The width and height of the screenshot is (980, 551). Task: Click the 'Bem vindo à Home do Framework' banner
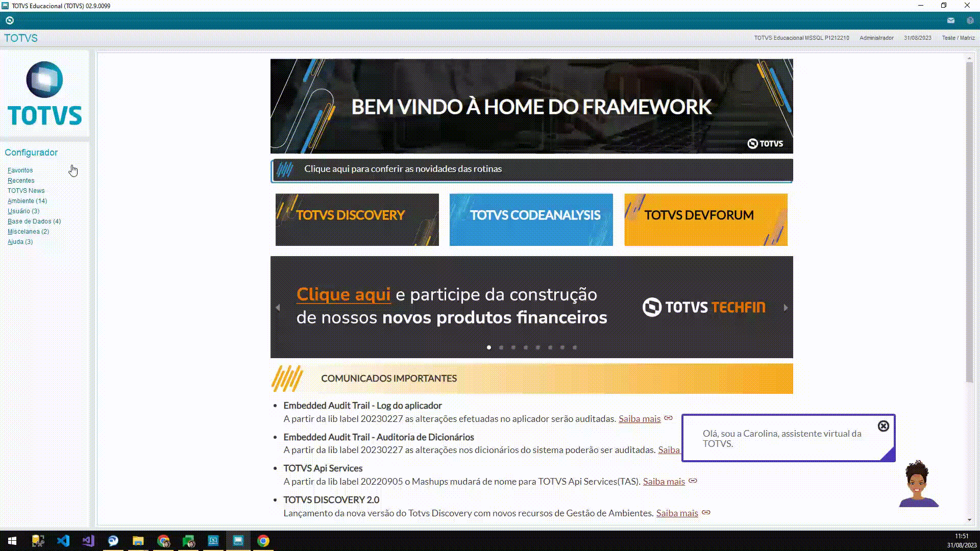click(x=532, y=106)
